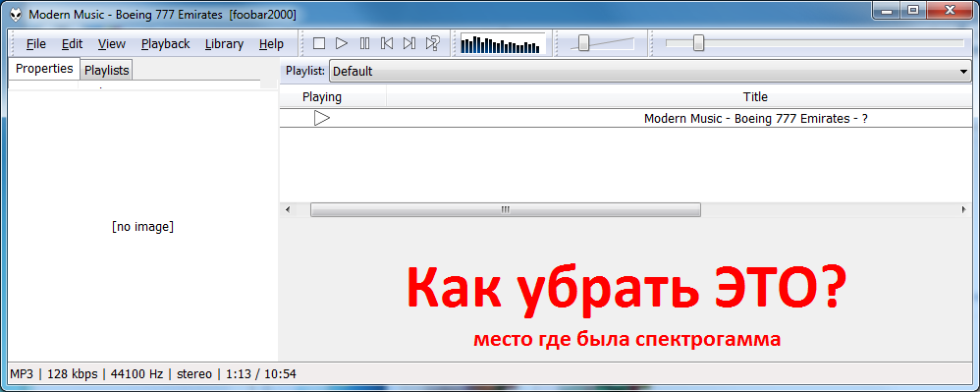Switch to the Properties tab
Screen dimensions: 980x392
44,69
